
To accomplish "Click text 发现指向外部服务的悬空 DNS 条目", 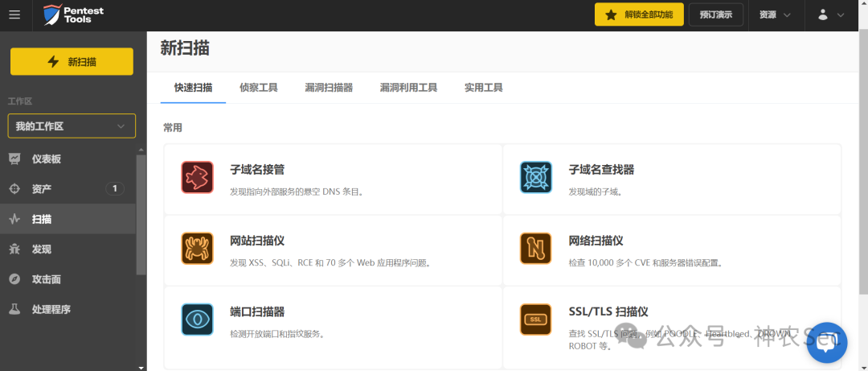I will point(296,192).
